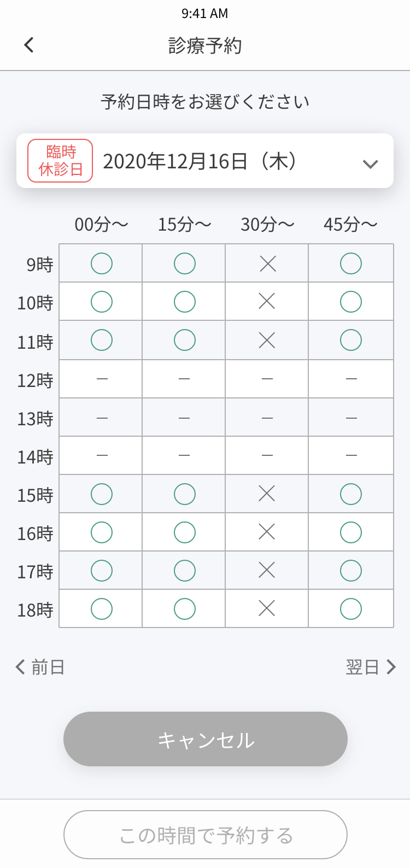Image resolution: width=410 pixels, height=868 pixels.
Task: Select the 11時 00分 slot
Action: tap(102, 340)
